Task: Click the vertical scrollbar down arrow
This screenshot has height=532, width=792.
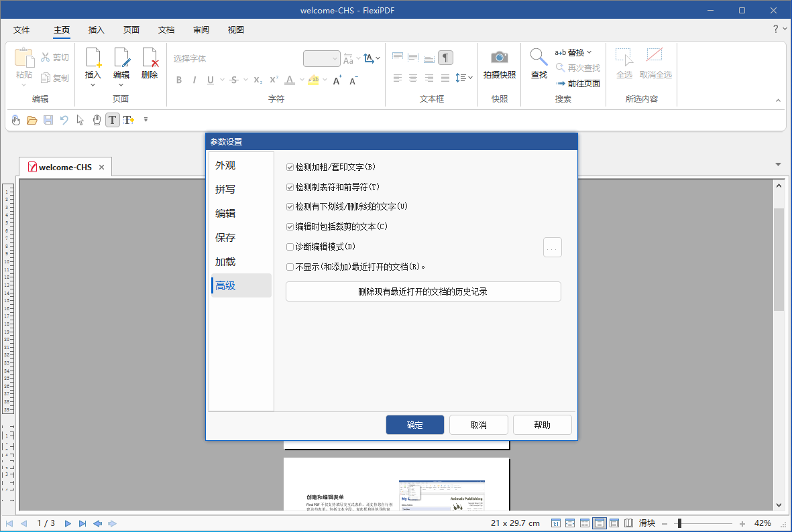Action: [779, 505]
